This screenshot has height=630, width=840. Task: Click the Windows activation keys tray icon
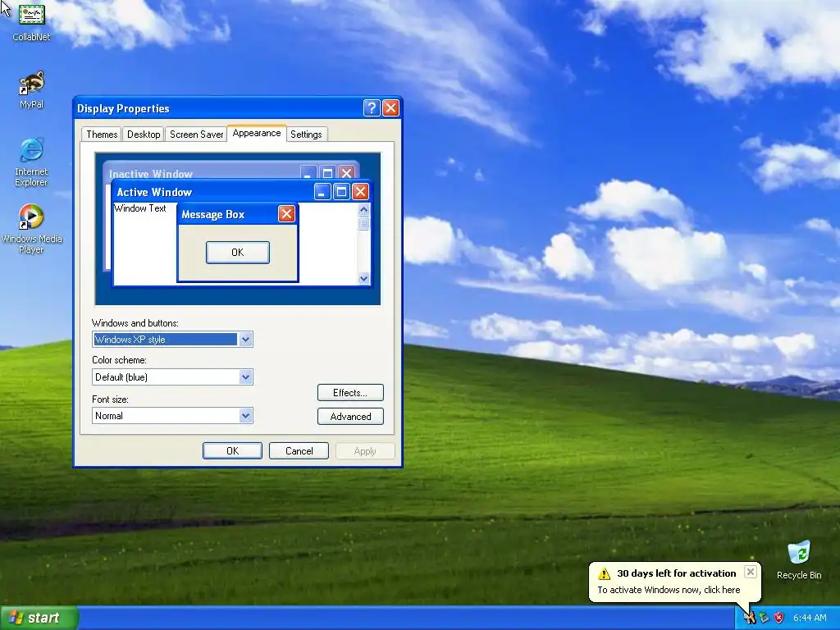(750, 618)
